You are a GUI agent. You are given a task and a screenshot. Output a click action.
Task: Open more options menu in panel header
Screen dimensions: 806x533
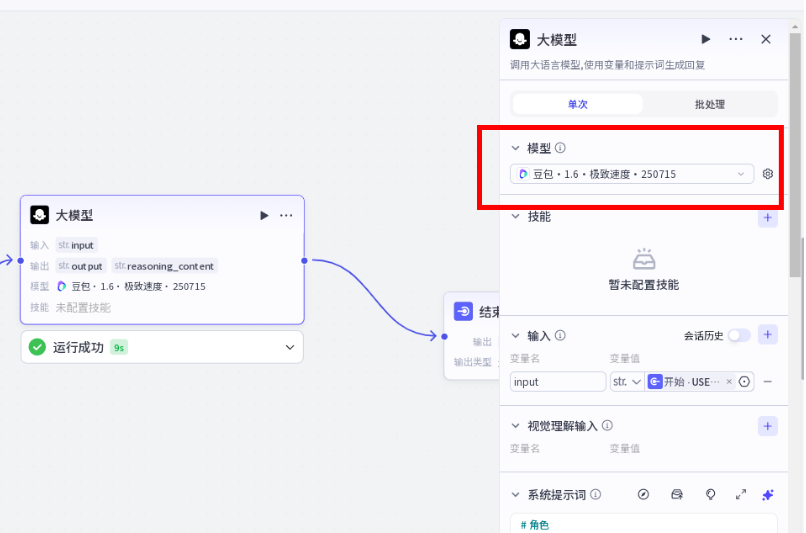[x=736, y=39]
